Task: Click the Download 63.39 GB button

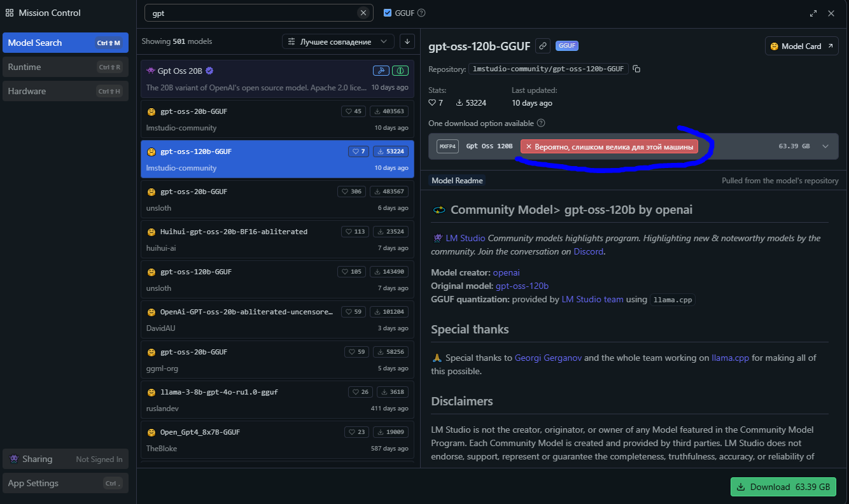Action: tap(783, 487)
